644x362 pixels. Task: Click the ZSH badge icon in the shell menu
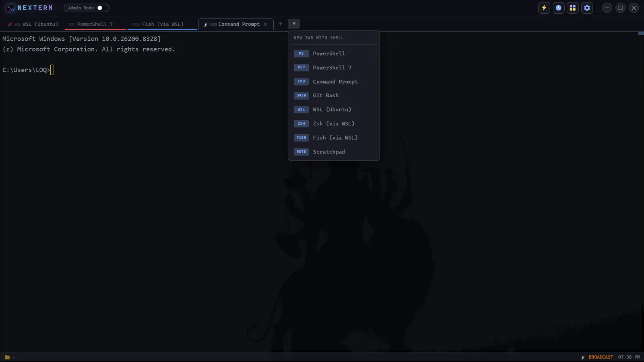click(301, 123)
